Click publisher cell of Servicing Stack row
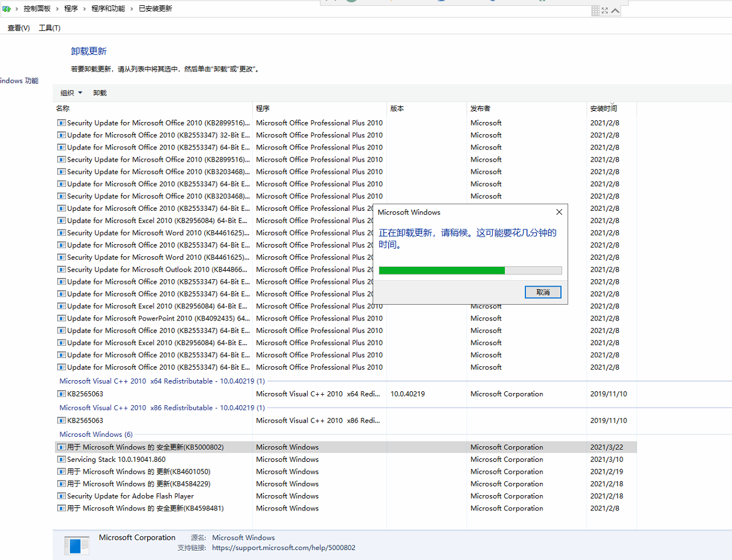The height and width of the screenshot is (560, 732). coord(507,460)
